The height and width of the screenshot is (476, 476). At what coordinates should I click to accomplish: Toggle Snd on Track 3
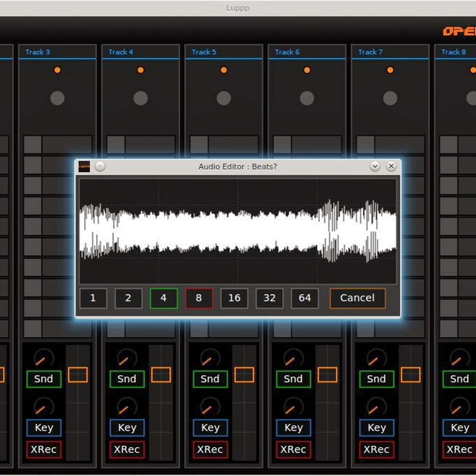coord(44,379)
